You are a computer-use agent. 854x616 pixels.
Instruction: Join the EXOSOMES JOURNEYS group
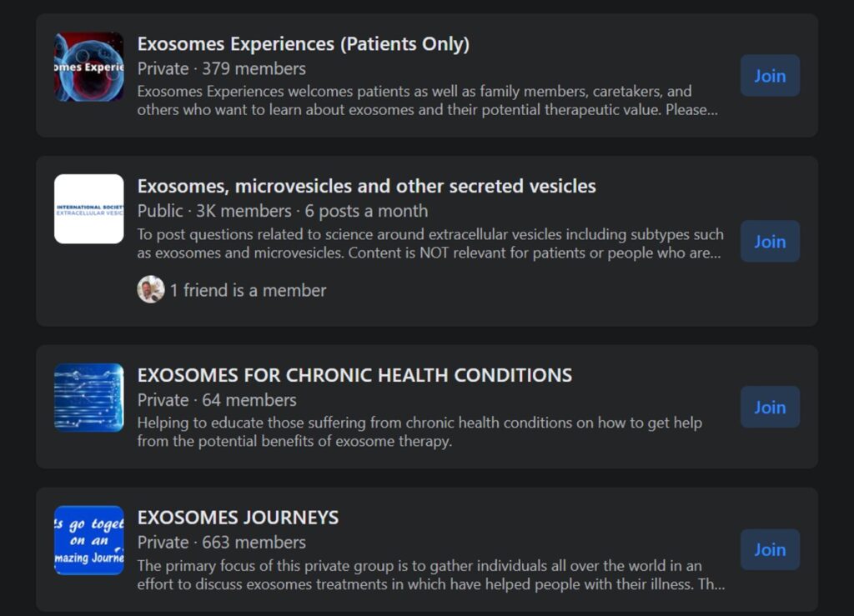769,549
